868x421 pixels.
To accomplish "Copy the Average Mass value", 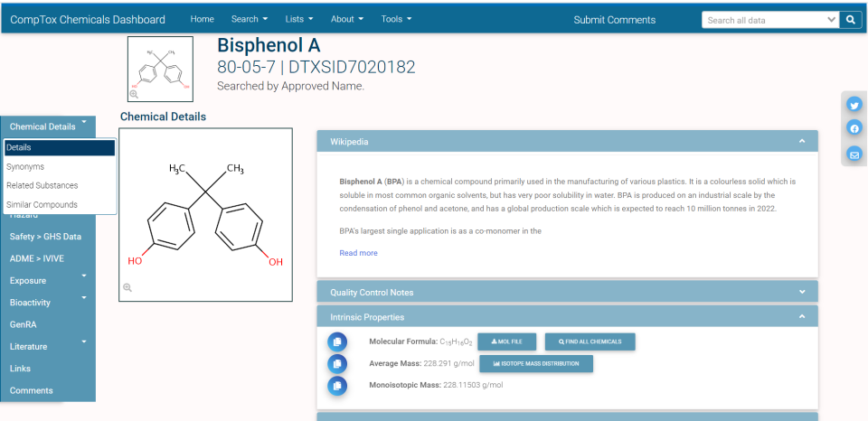I will (336, 363).
